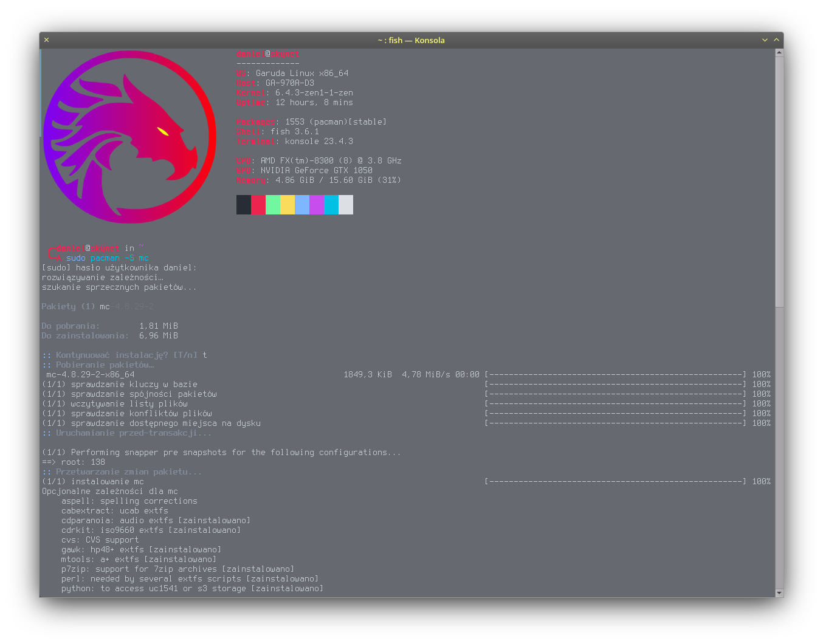Minimize the Konsola window with down chevron
Image resolution: width=823 pixels, height=644 pixels.
(x=765, y=40)
